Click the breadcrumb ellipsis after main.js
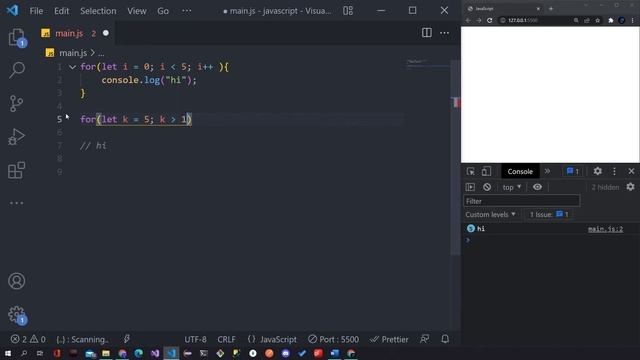The height and width of the screenshot is (360, 640). pos(101,53)
